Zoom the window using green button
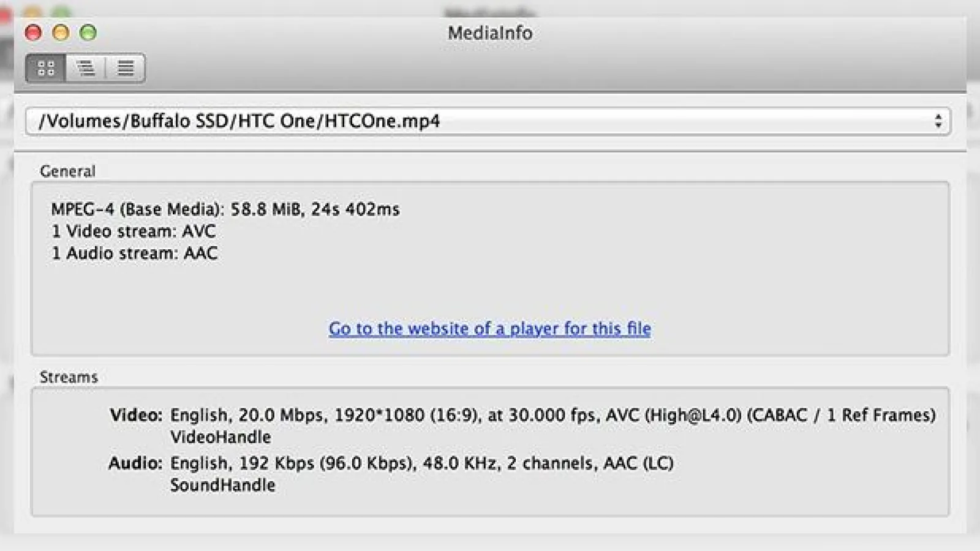 pos(88,32)
